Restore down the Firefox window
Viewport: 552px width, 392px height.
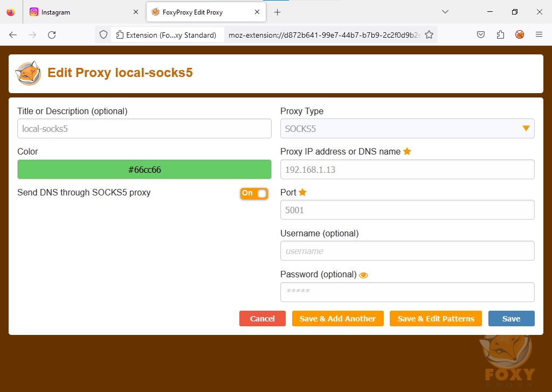pyautogui.click(x=515, y=12)
